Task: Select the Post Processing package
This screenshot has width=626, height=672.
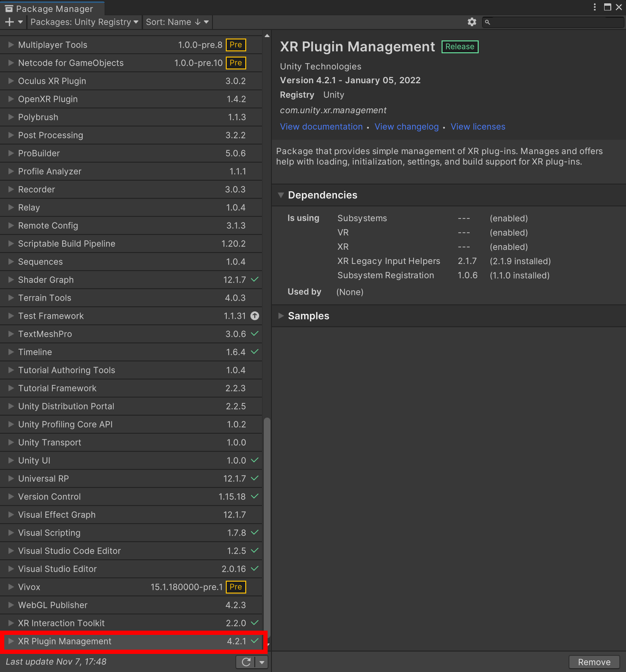Action: coord(131,135)
